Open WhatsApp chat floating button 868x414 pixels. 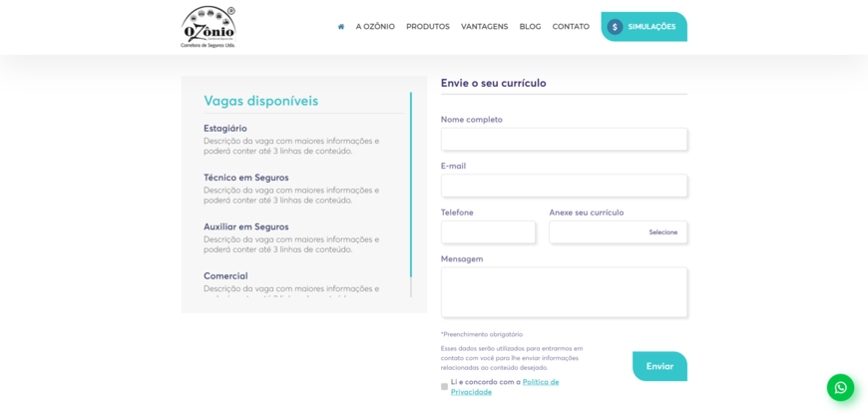pos(840,387)
